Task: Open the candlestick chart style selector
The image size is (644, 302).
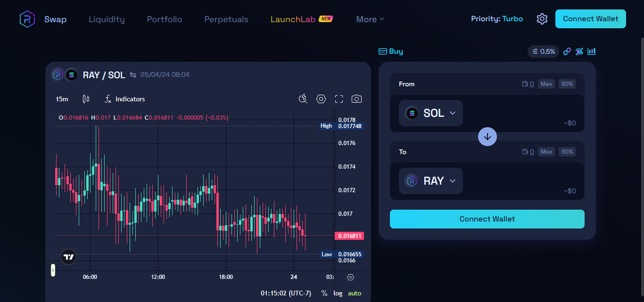Action: 86,99
